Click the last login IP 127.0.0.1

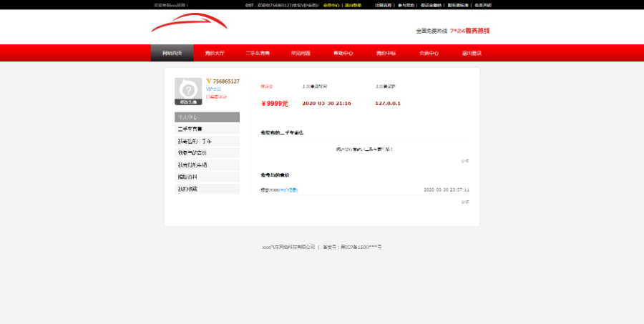coord(388,104)
